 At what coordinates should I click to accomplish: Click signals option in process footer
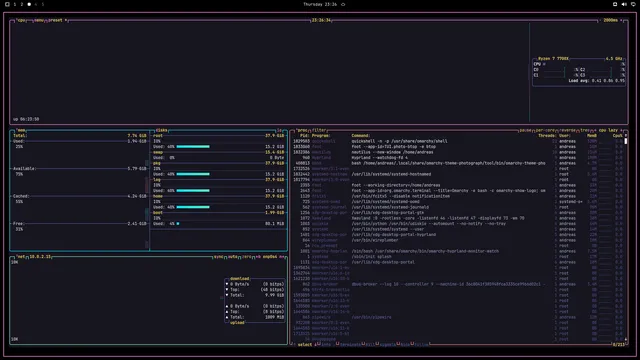388,344
